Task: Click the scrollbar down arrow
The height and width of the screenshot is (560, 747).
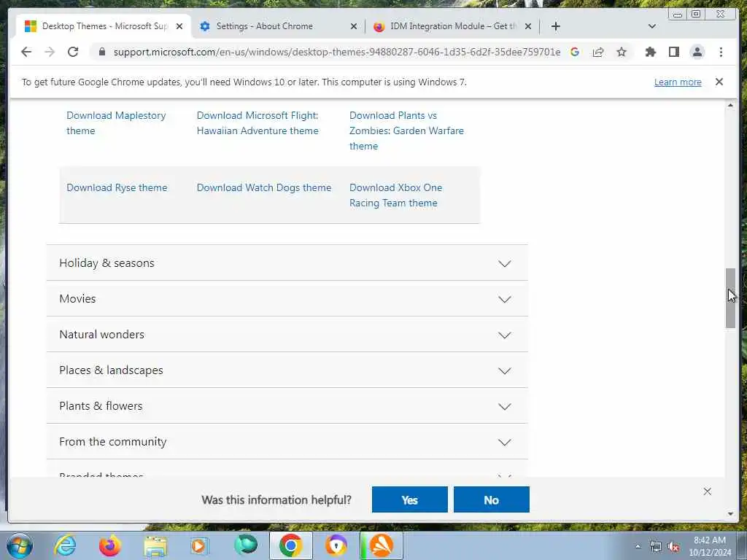Action: 730,514
